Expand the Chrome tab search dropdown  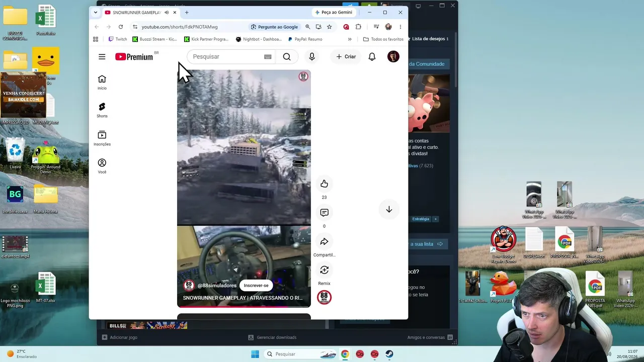[96, 13]
